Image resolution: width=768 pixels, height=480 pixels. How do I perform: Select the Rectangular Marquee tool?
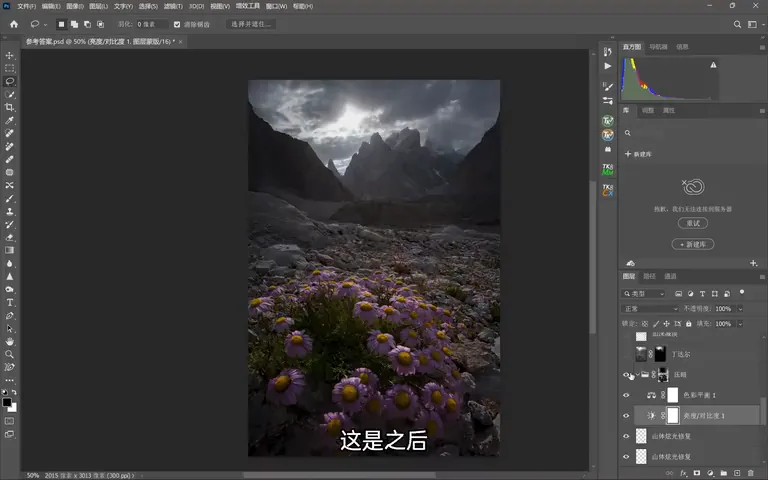9,68
